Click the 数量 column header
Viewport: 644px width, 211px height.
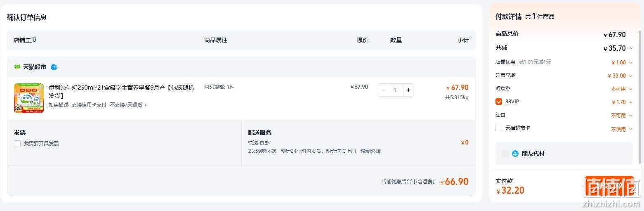click(x=396, y=40)
